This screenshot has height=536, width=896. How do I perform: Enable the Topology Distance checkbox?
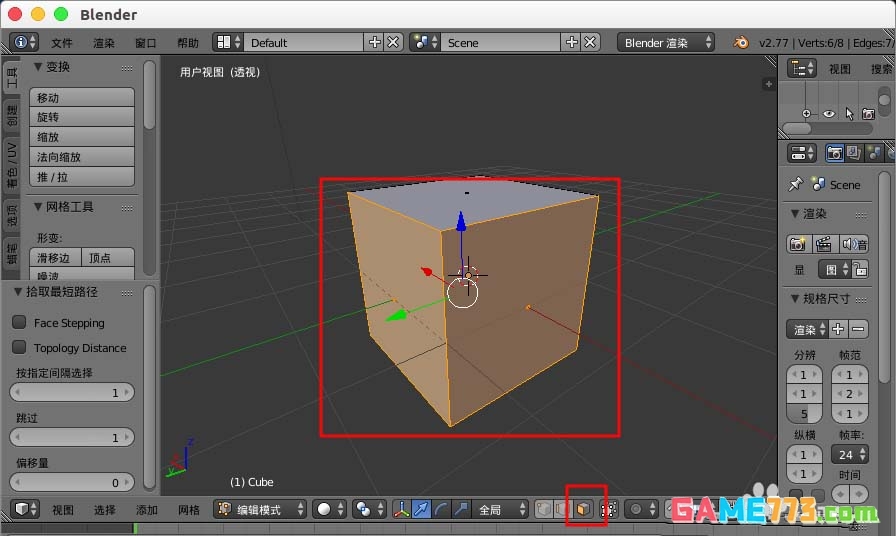[19, 347]
